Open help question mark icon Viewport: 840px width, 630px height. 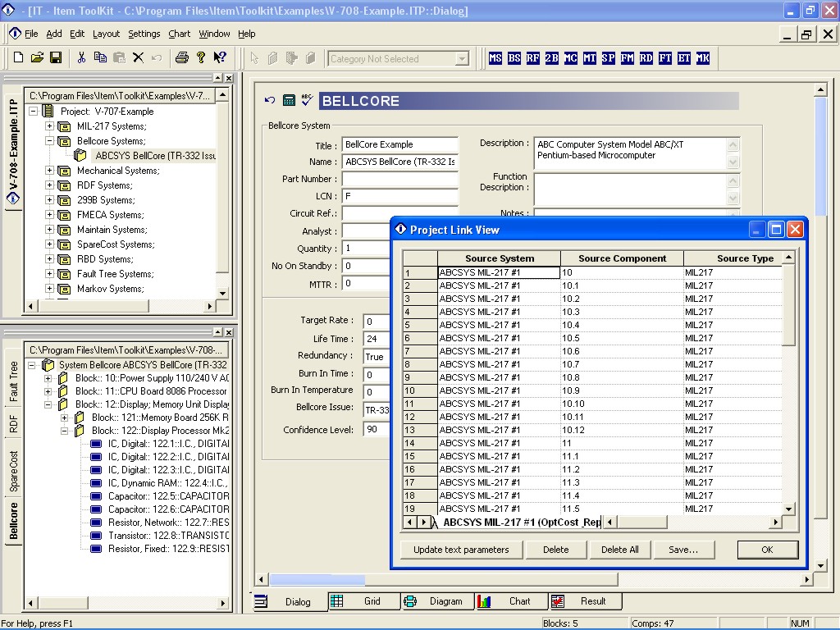point(201,57)
